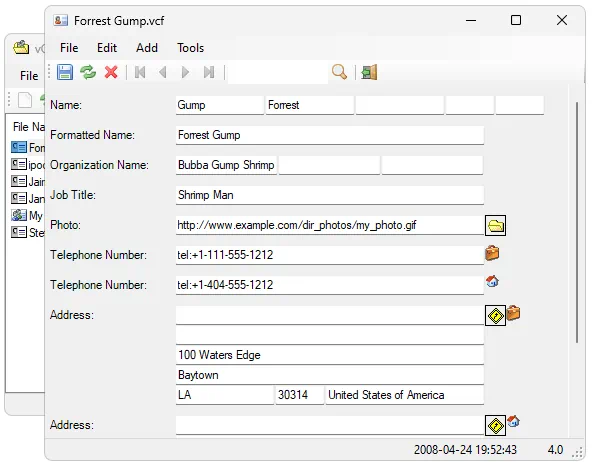The width and height of the screenshot is (592, 462).
Task: Click map sign icon of second Address
Action: pos(495,425)
